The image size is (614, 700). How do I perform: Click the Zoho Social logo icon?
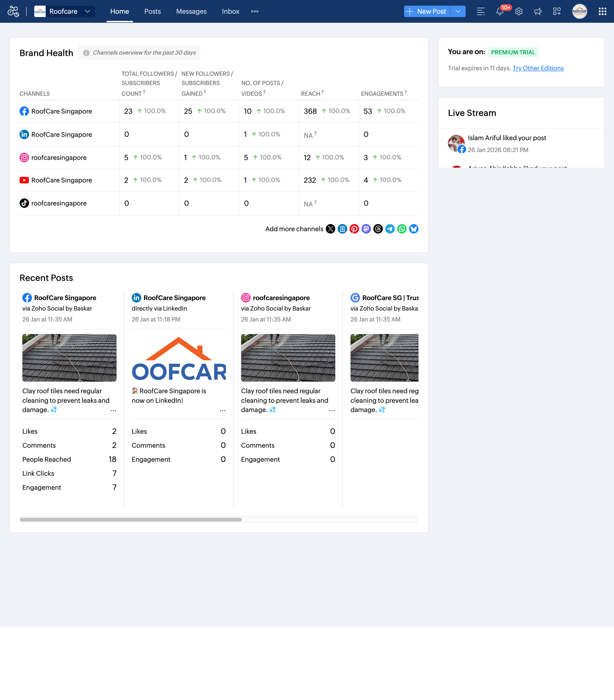click(13, 11)
